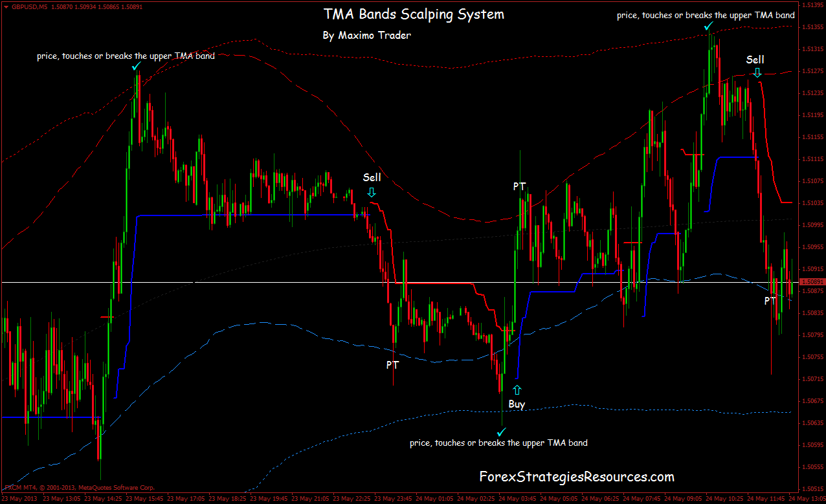Click price axis value 1.50755
This screenshot has height=504, width=826.
(812, 357)
